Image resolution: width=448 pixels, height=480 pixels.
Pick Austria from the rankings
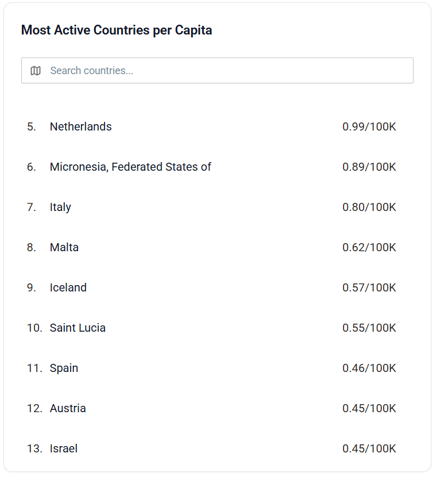pos(68,408)
